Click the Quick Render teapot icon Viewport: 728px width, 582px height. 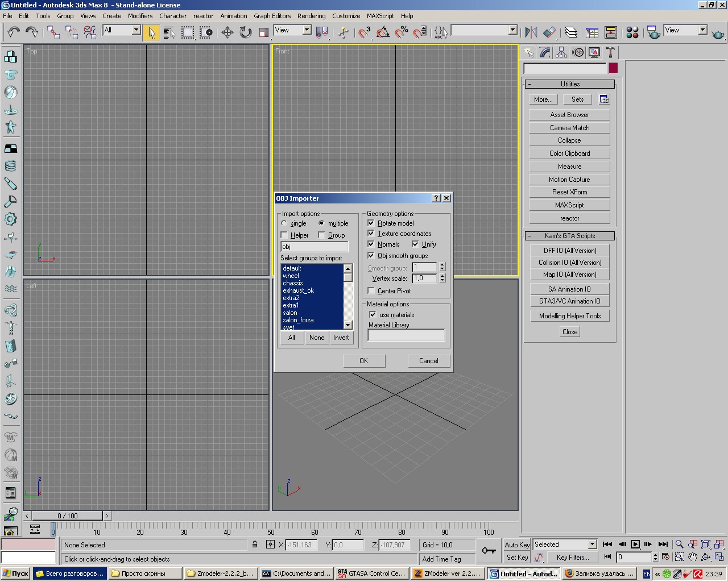click(x=718, y=34)
